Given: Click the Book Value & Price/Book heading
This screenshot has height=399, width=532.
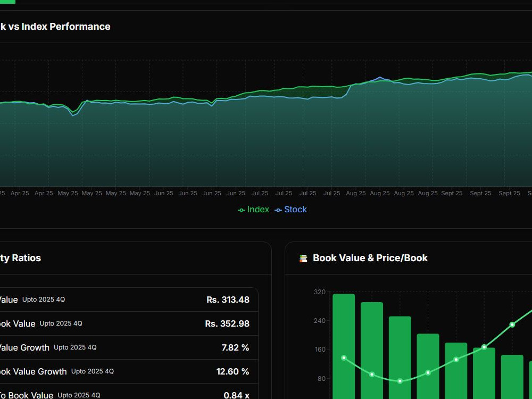Looking at the screenshot, I should [x=370, y=258].
